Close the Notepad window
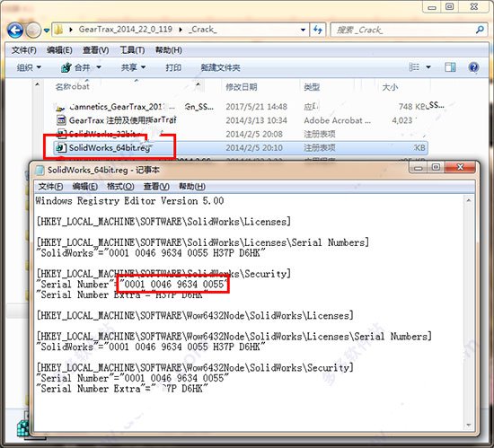This screenshot has height=448, width=494. 460,167
